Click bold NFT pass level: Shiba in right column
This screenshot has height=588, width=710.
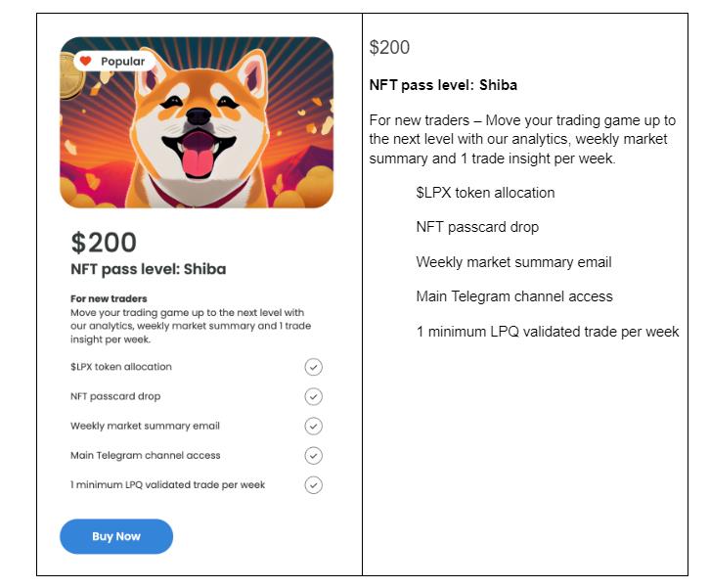[443, 85]
